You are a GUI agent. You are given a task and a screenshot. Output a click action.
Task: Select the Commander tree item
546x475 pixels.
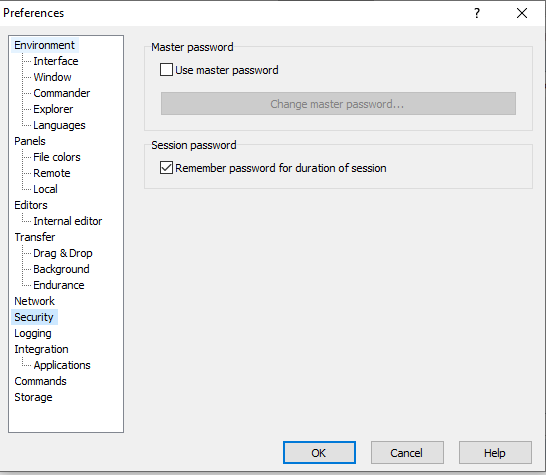(x=62, y=93)
